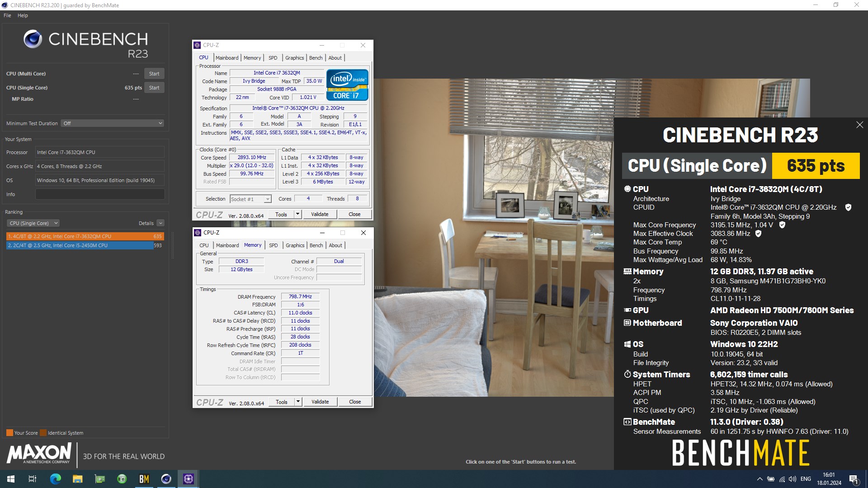Click the Info input field
868x488 pixels.
click(100, 194)
